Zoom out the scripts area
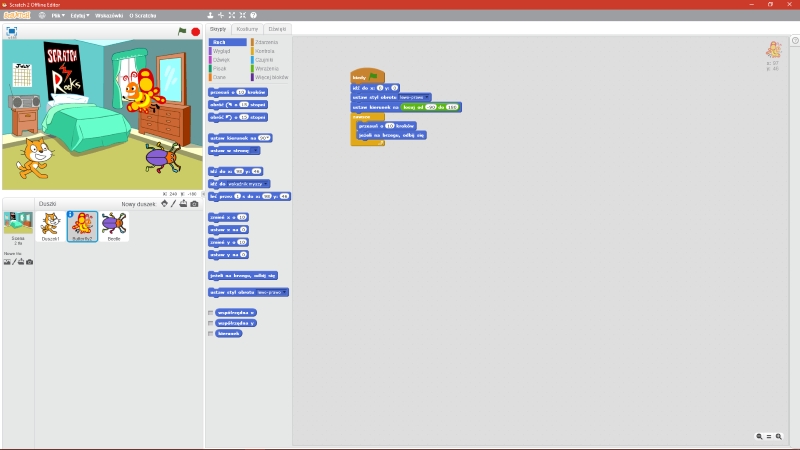 pyautogui.click(x=759, y=436)
